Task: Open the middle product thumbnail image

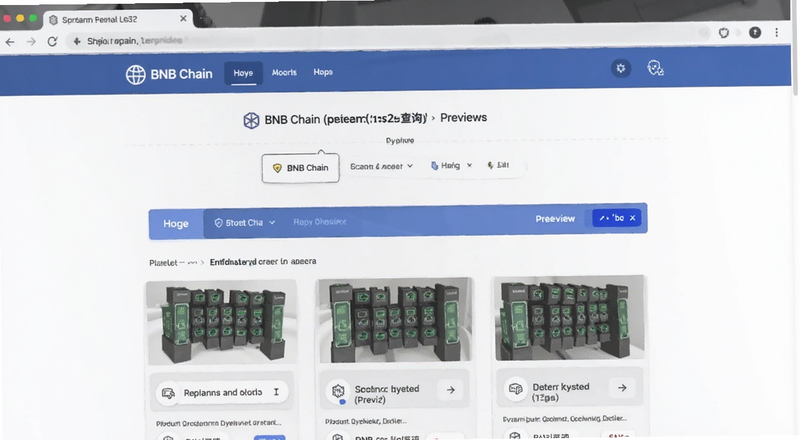Action: (395, 320)
